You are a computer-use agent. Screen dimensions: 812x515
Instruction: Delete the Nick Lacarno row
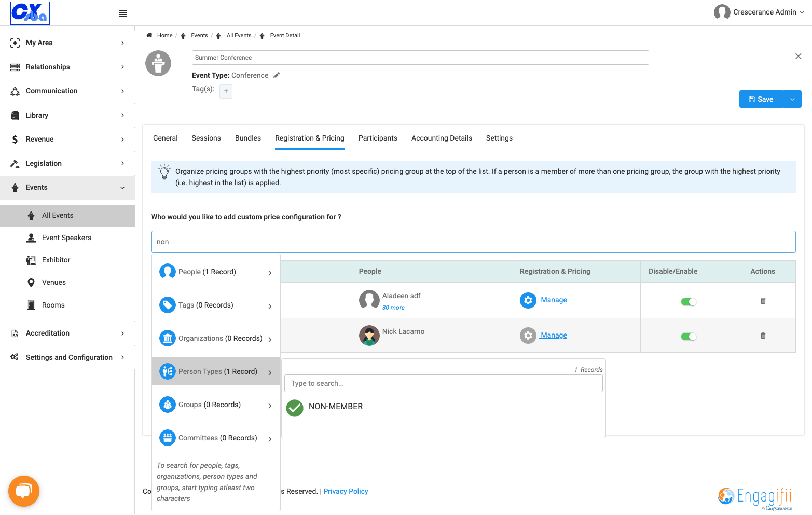(x=763, y=336)
